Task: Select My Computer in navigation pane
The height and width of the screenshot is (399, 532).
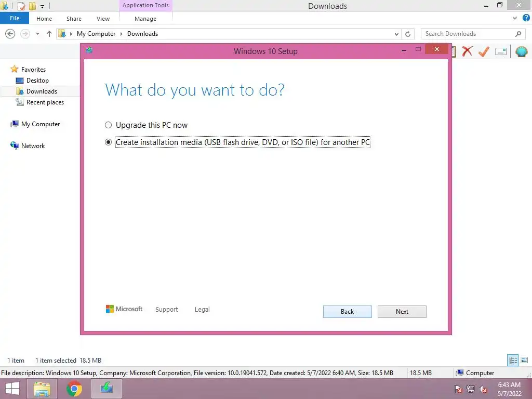Action: 35,124
